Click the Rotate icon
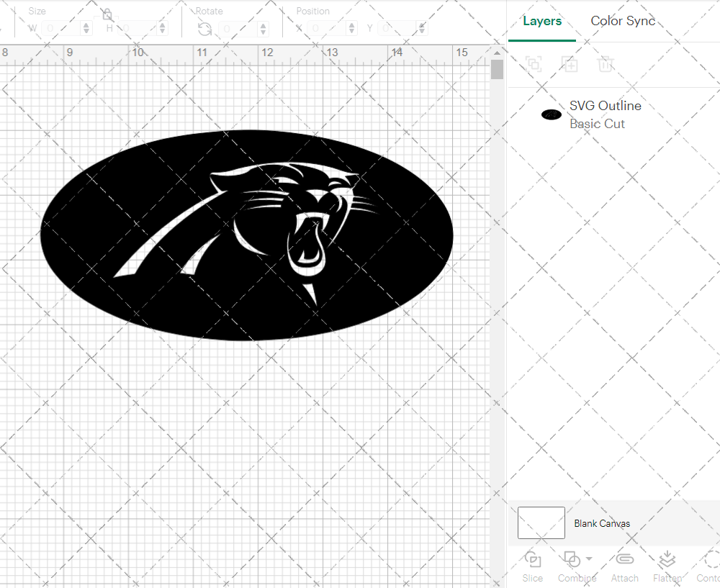This screenshot has height=588, width=720. click(204, 29)
